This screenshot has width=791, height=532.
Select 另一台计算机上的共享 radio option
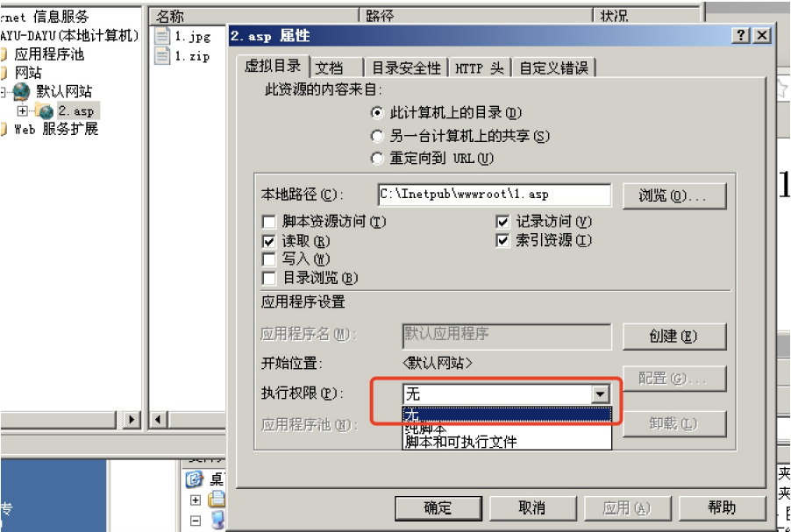(x=377, y=136)
